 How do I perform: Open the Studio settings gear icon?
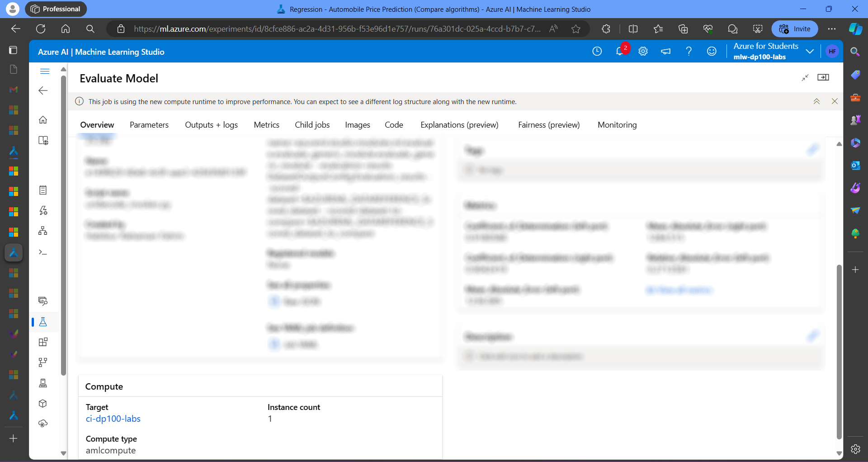click(643, 51)
